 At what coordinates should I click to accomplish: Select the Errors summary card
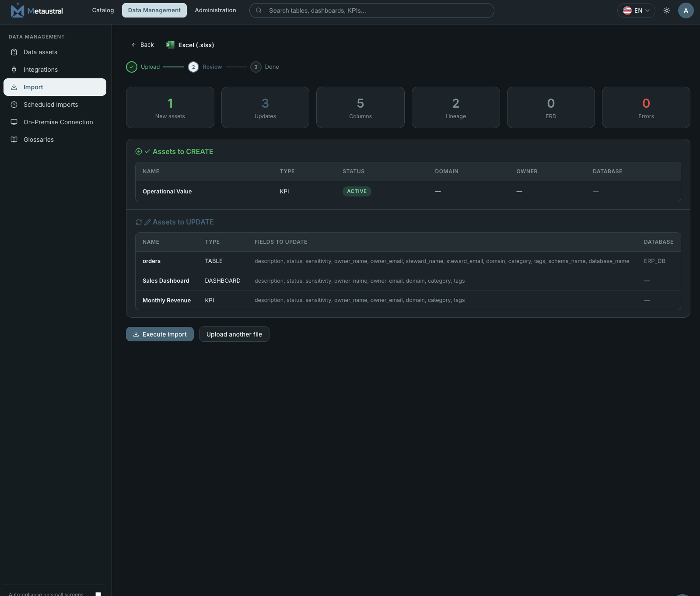646,107
